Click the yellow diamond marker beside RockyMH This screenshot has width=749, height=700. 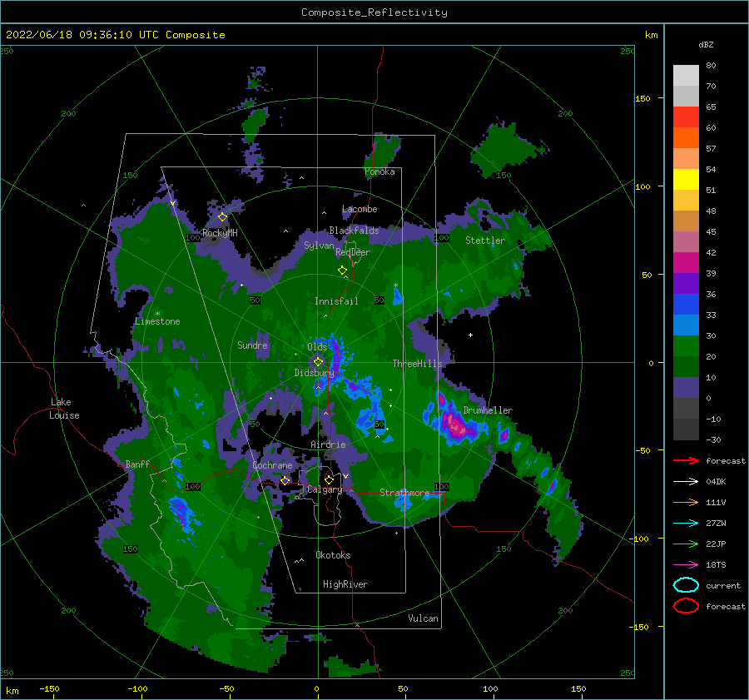[x=222, y=217]
